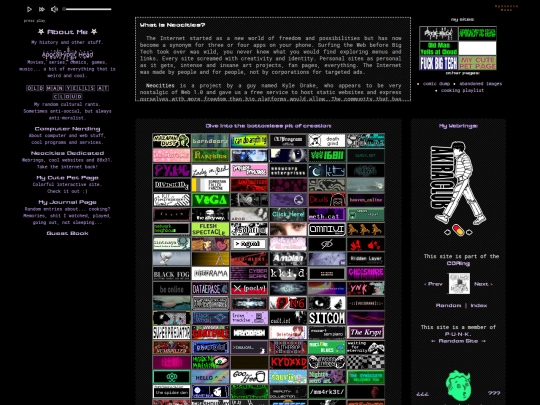
Task: Click the OMNIVI site badge
Action: [327, 229]
